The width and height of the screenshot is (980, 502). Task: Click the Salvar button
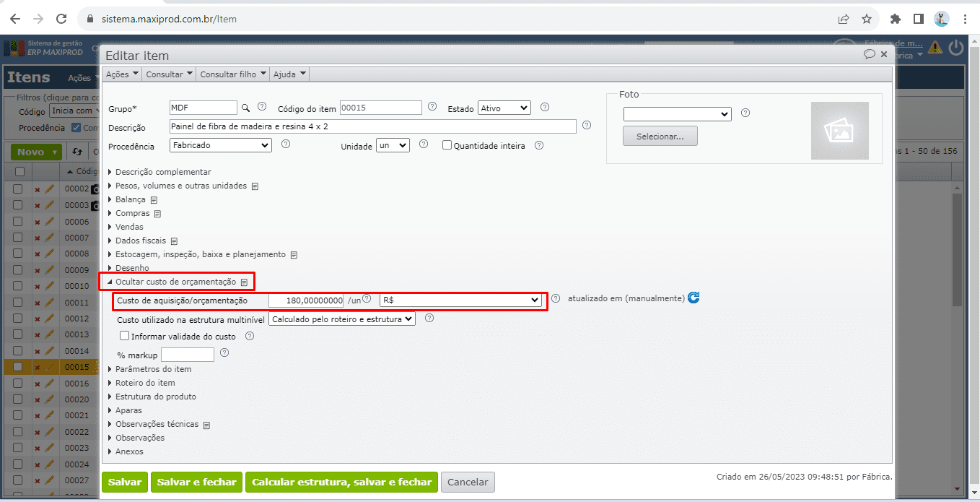pos(125,482)
